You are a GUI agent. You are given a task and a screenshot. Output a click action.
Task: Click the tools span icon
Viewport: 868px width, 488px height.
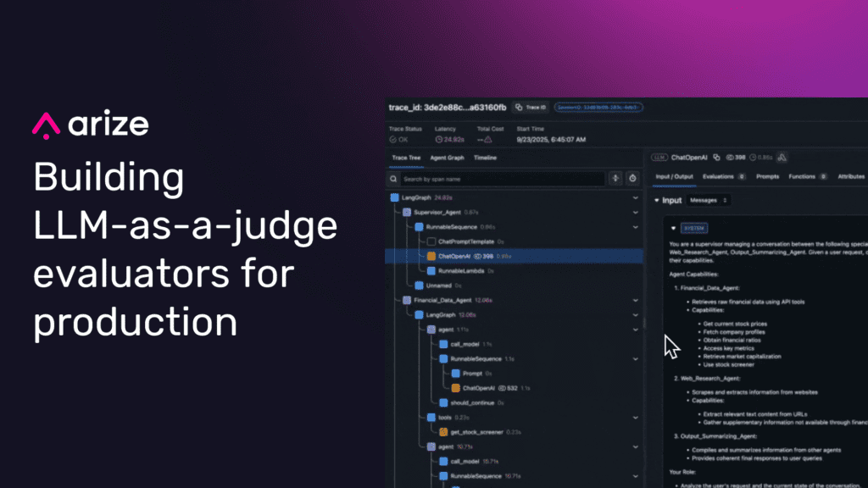click(431, 418)
